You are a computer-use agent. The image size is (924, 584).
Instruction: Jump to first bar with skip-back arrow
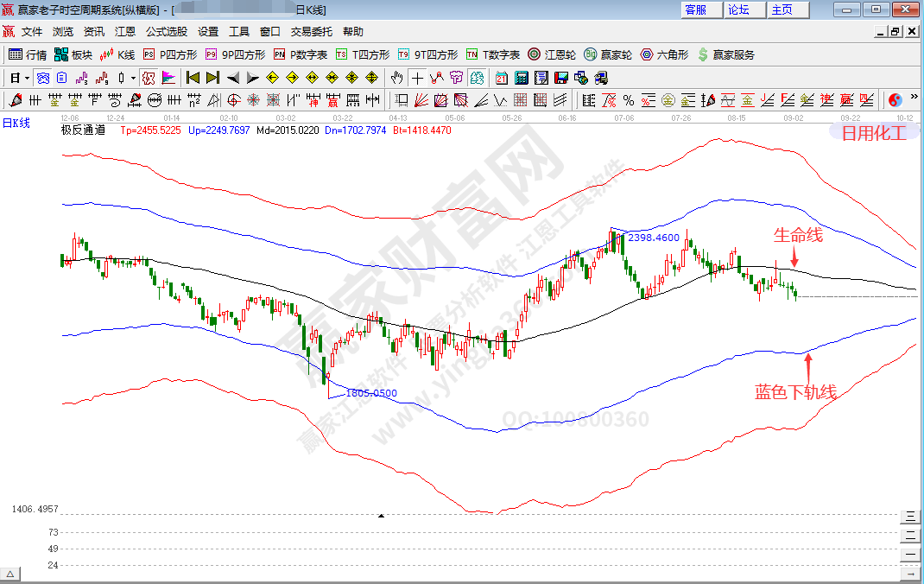(193, 77)
